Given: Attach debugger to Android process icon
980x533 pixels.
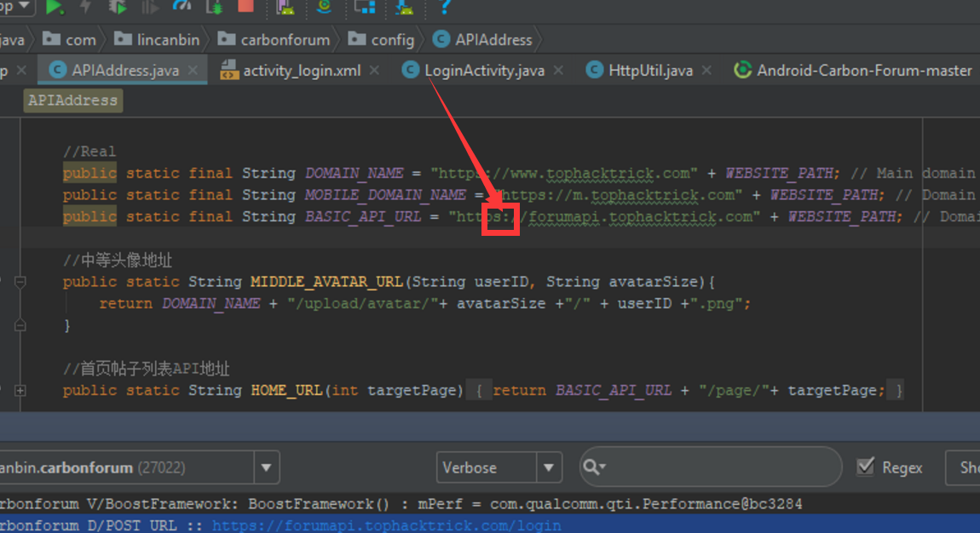Looking at the screenshot, I should 215,6.
